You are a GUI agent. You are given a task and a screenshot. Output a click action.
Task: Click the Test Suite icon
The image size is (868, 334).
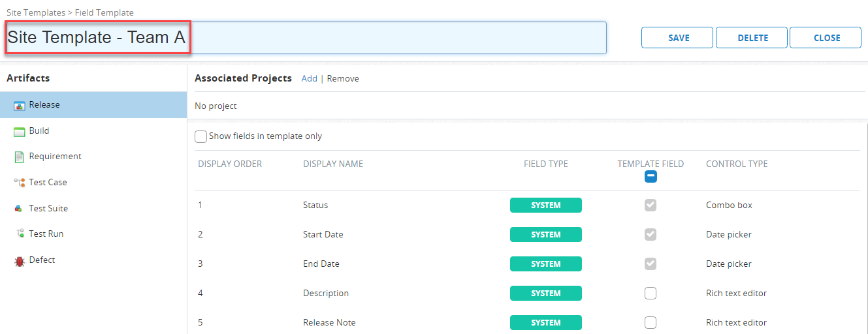[19, 209]
